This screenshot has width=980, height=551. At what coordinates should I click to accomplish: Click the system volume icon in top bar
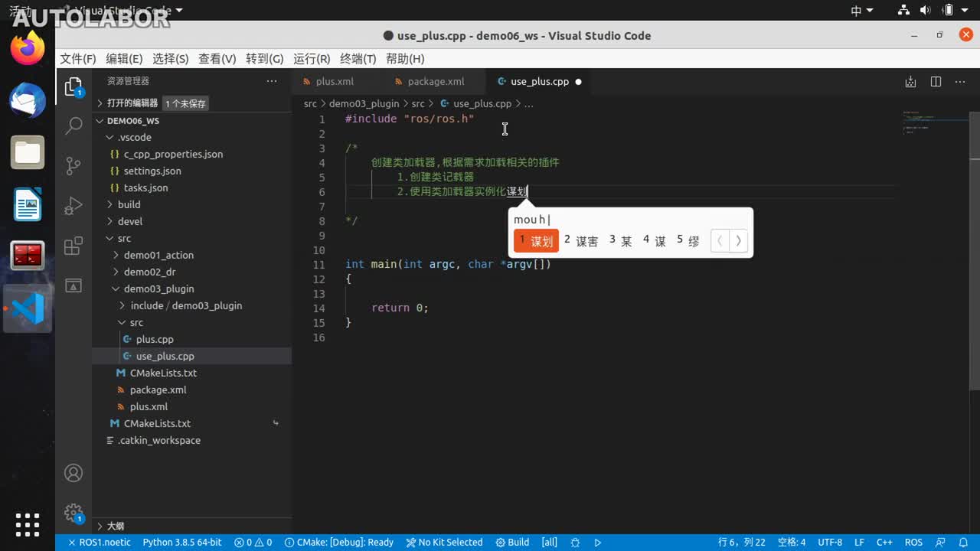click(925, 11)
